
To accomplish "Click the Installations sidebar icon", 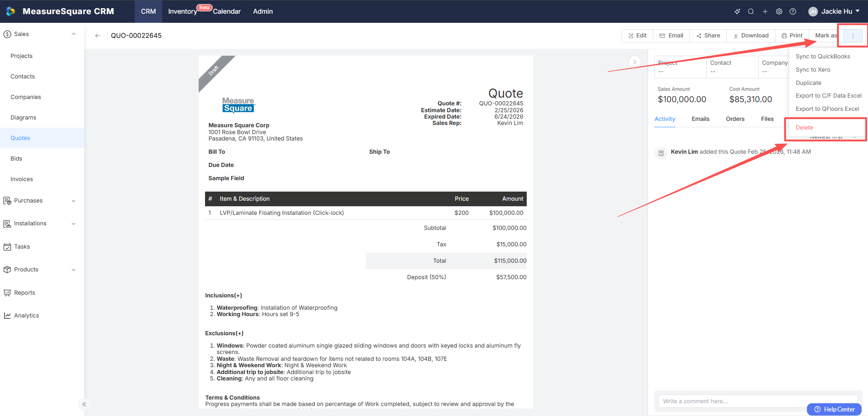I will (x=7, y=224).
